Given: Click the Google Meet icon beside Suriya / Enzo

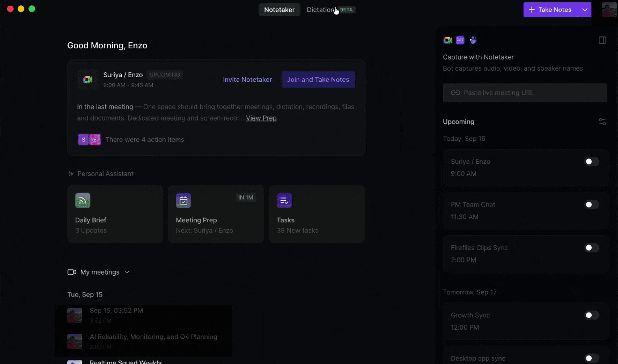Looking at the screenshot, I should coord(88,79).
